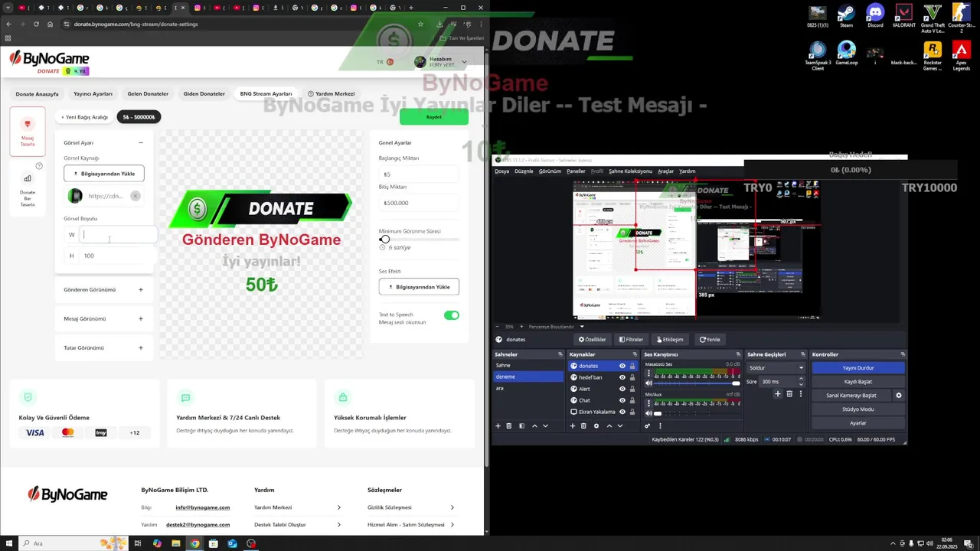The width and height of the screenshot is (980, 551).
Task: Open scene filters icon in OBS Sahneler
Action: (521, 425)
